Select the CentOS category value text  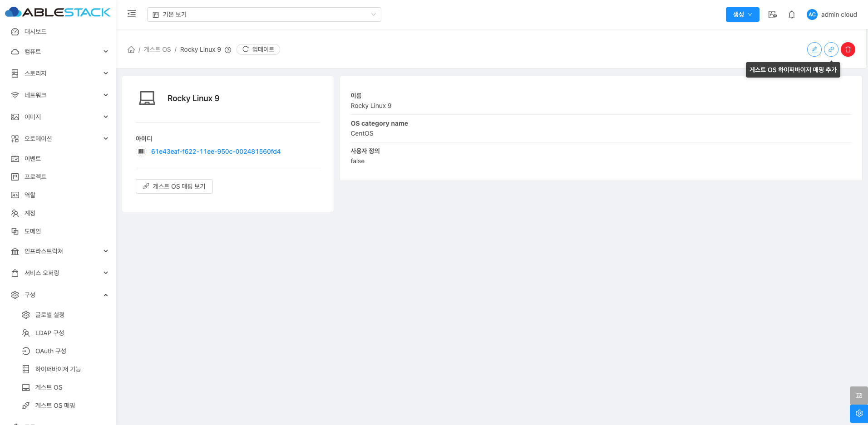[x=362, y=133]
